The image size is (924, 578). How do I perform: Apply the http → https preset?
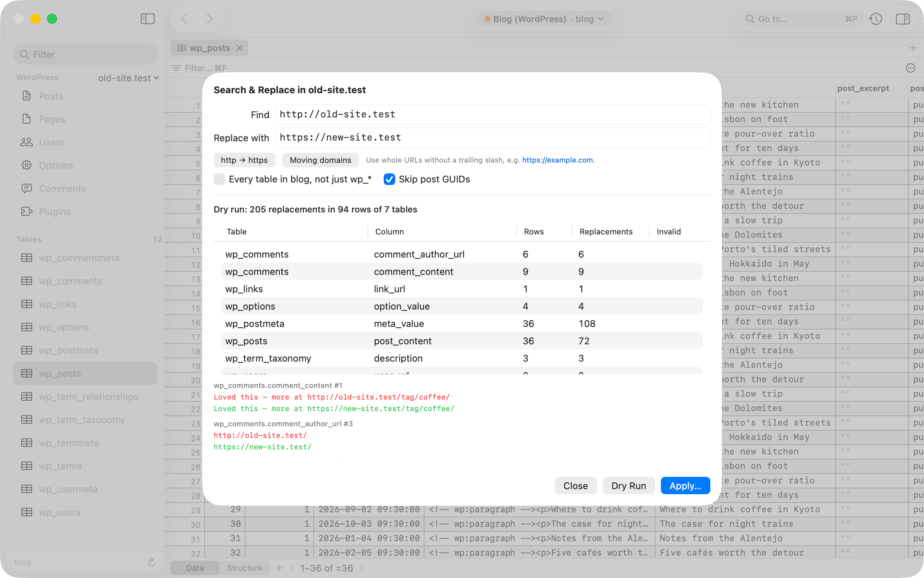pyautogui.click(x=244, y=160)
